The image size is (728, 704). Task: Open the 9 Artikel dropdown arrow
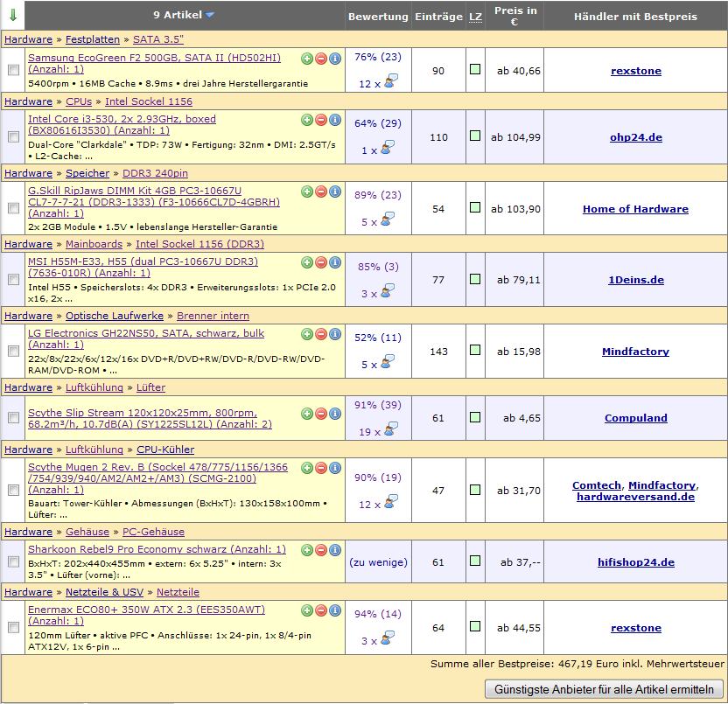coord(210,15)
